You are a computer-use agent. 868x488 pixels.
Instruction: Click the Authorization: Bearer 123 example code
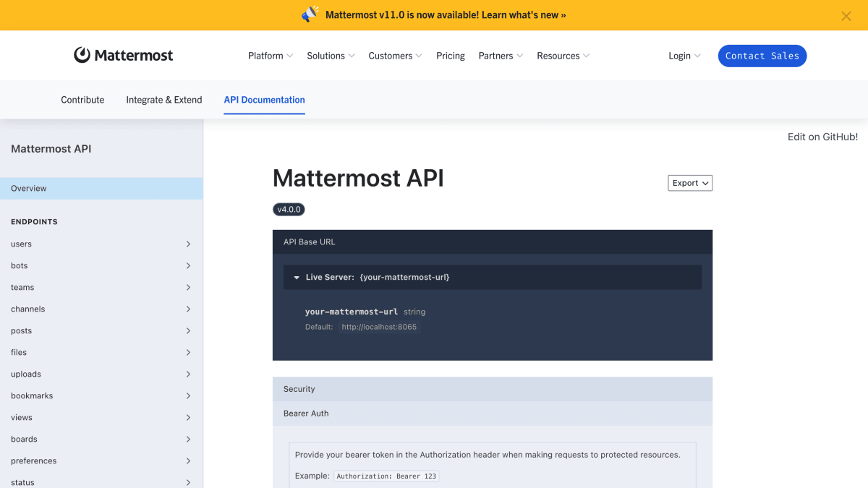386,476
